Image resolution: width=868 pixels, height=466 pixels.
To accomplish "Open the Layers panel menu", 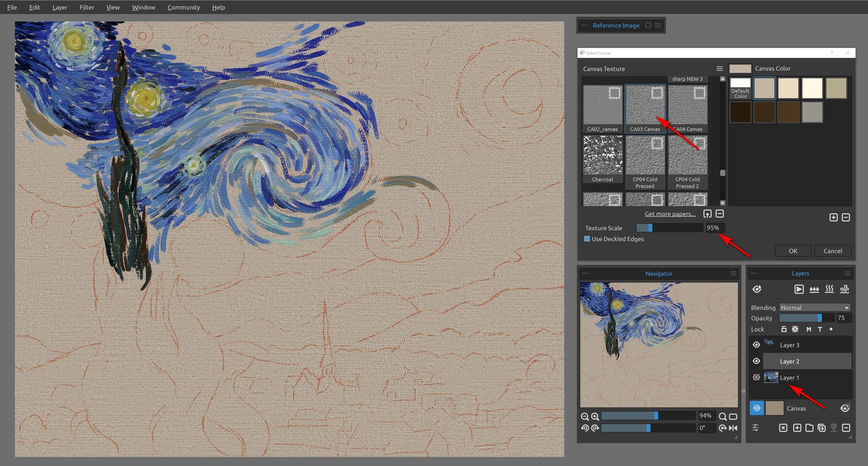I will (x=847, y=273).
